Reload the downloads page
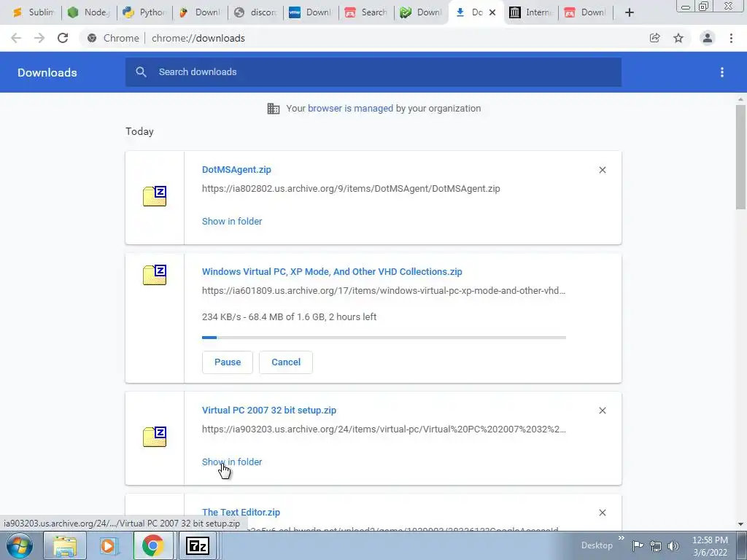This screenshot has height=560, width=747. [63, 38]
